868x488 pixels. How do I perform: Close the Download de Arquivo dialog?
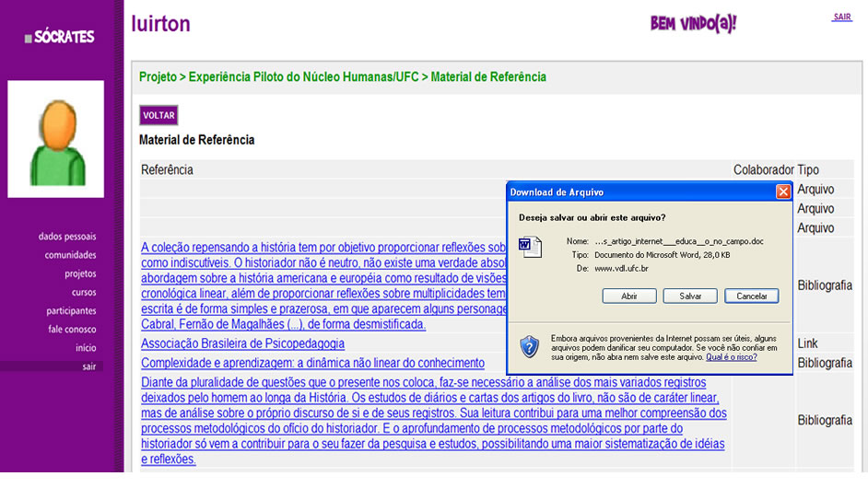(x=782, y=192)
